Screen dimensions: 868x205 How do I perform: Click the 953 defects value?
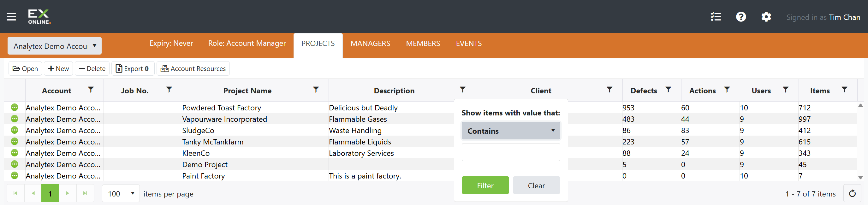click(628, 108)
